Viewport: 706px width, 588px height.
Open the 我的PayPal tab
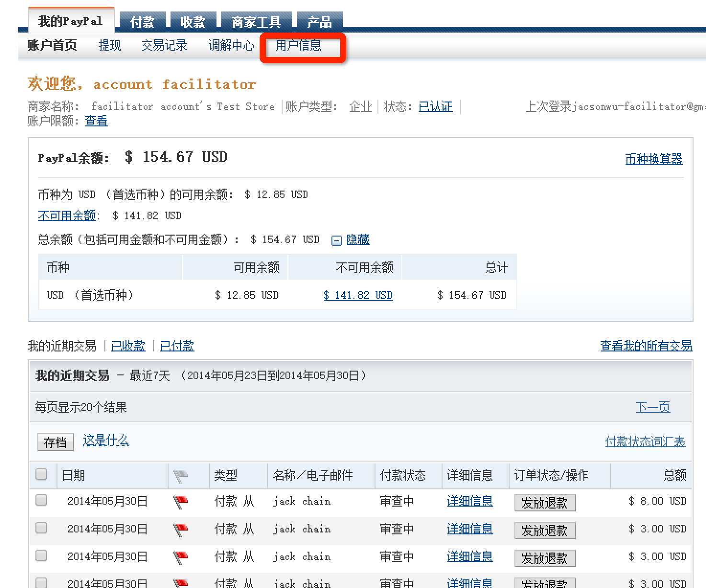(x=70, y=21)
